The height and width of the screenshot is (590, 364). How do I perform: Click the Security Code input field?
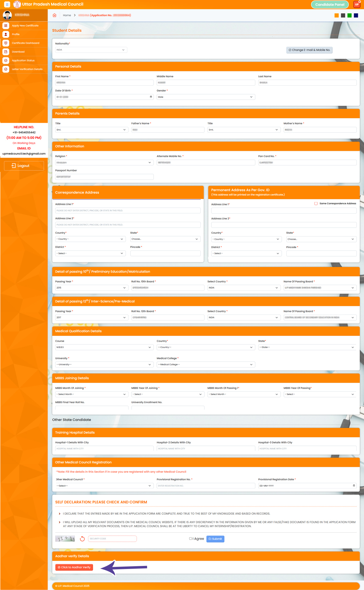pyautogui.click(x=112, y=539)
